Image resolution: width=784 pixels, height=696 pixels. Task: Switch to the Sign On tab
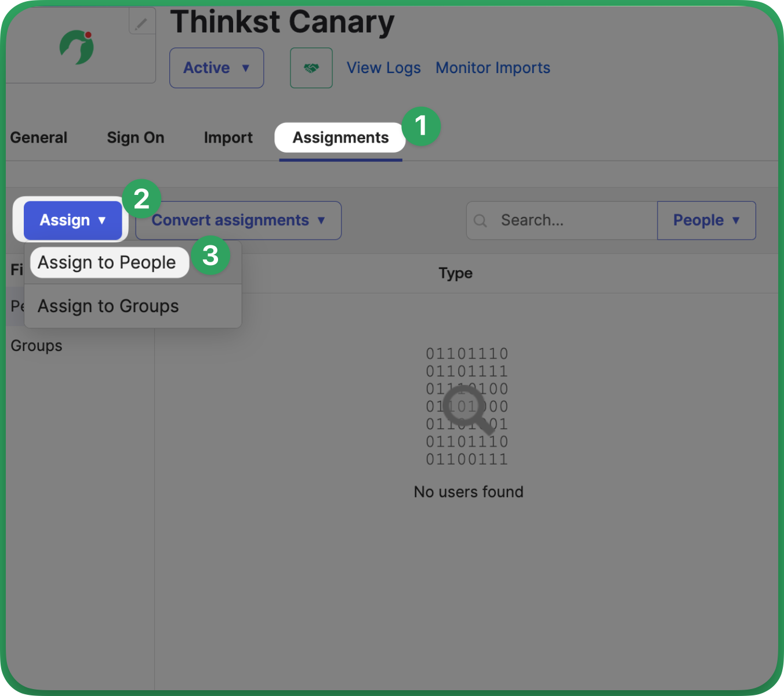pyautogui.click(x=136, y=137)
